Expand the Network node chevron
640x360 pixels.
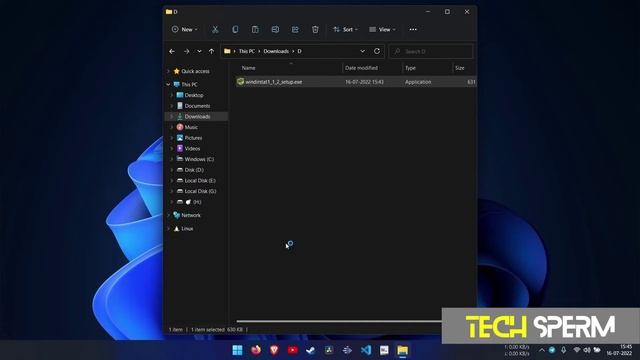pyautogui.click(x=169, y=215)
